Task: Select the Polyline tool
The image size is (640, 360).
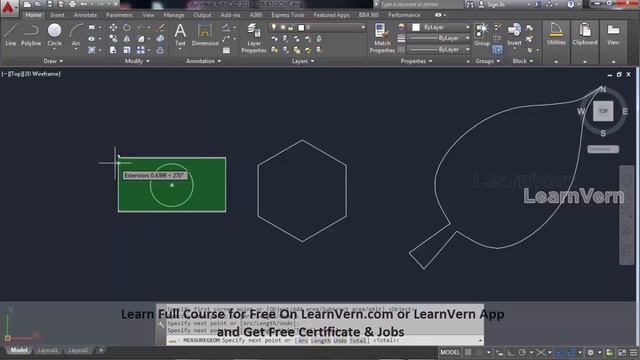Action: [31, 35]
